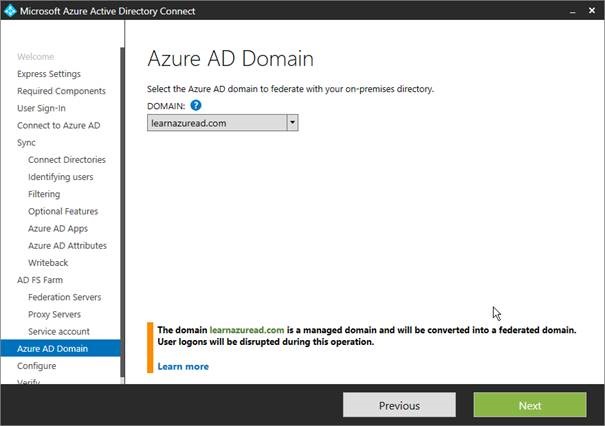Minimize the Azure AD Connect window
This screenshot has width=605, height=426.
coord(573,11)
